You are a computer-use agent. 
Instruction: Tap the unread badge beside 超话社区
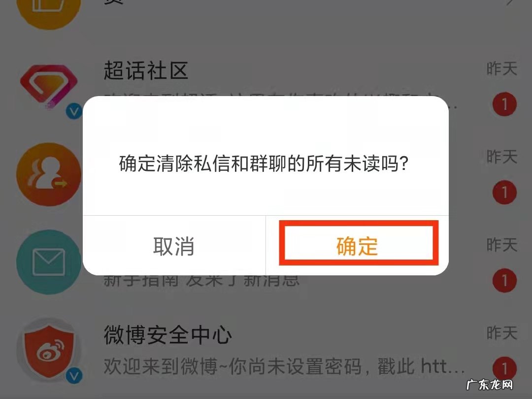(504, 104)
